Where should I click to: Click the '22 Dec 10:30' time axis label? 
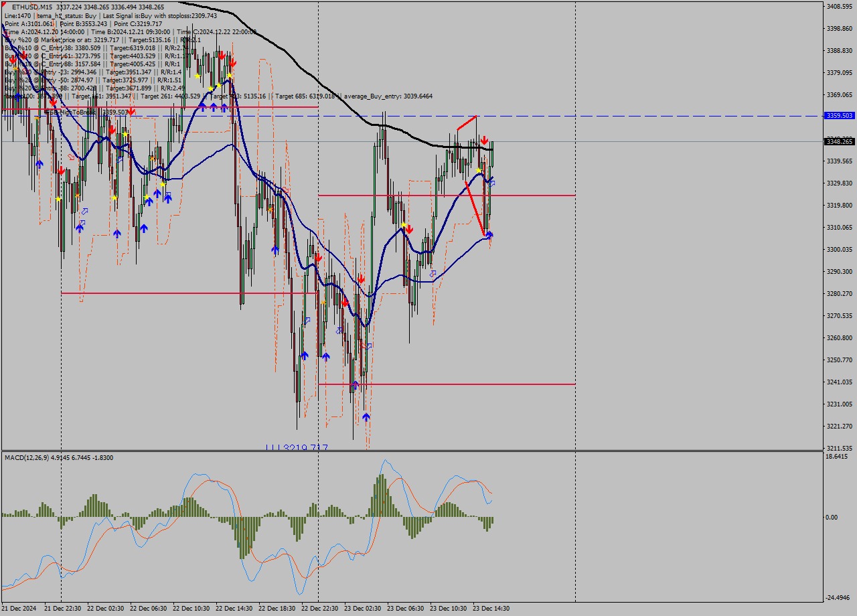[190, 609]
